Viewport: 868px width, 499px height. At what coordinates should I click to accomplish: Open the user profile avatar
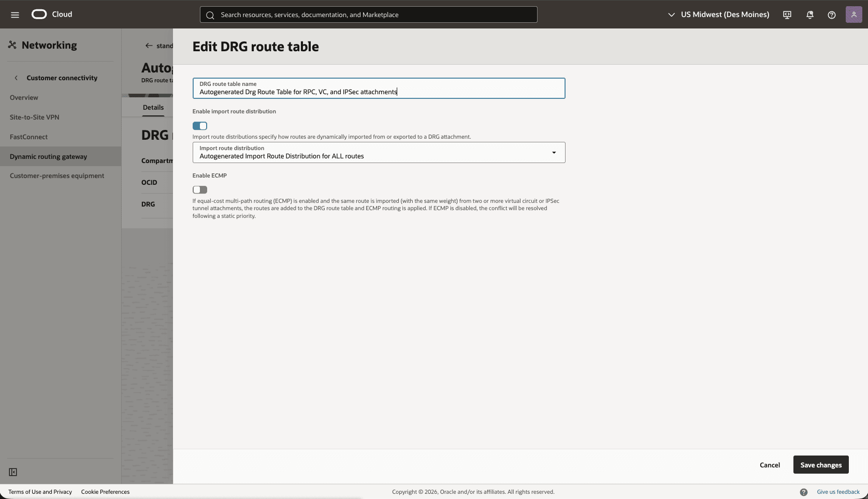coord(853,14)
